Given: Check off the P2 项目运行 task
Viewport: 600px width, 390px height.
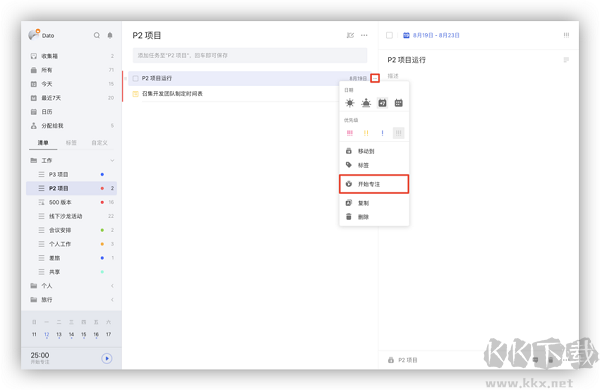Looking at the screenshot, I should [135, 78].
